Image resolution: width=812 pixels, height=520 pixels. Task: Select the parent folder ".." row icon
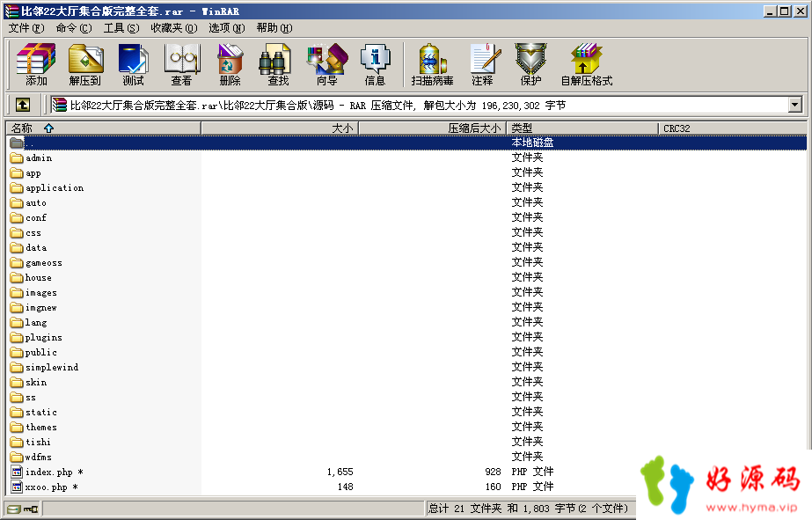click(x=17, y=143)
